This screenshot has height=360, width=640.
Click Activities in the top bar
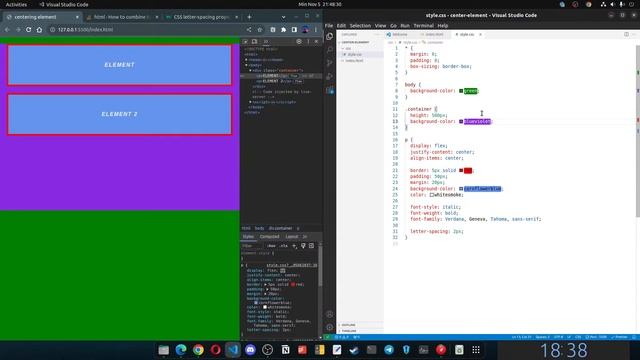click(16, 4)
